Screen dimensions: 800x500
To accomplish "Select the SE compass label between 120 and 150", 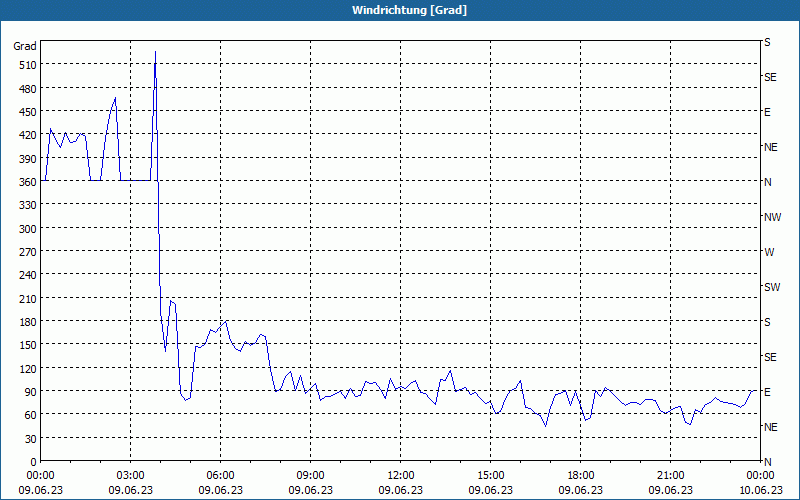I will 770,357.
